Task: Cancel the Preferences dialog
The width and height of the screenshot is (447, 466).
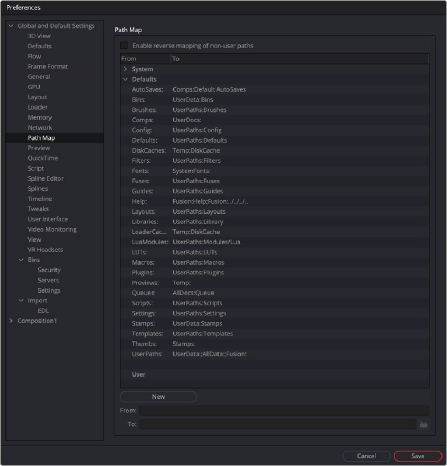Action: [x=366, y=456]
